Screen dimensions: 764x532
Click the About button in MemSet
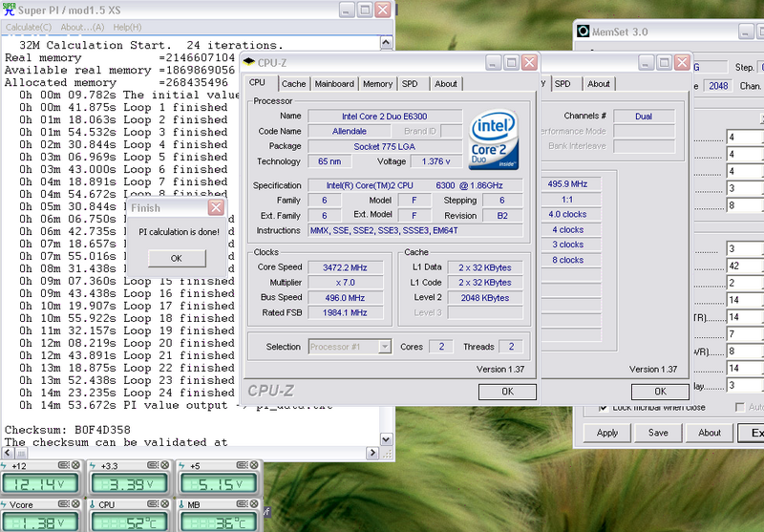click(x=710, y=433)
